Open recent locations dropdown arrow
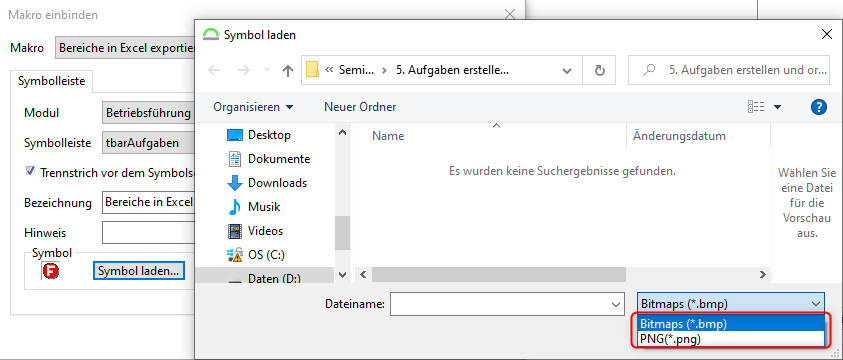 (267, 70)
